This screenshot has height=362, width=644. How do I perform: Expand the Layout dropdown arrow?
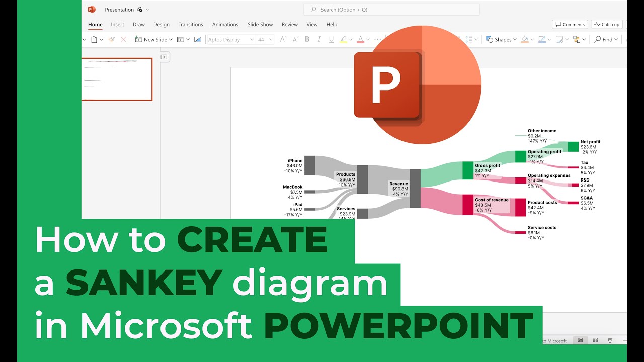pyautogui.click(x=188, y=39)
